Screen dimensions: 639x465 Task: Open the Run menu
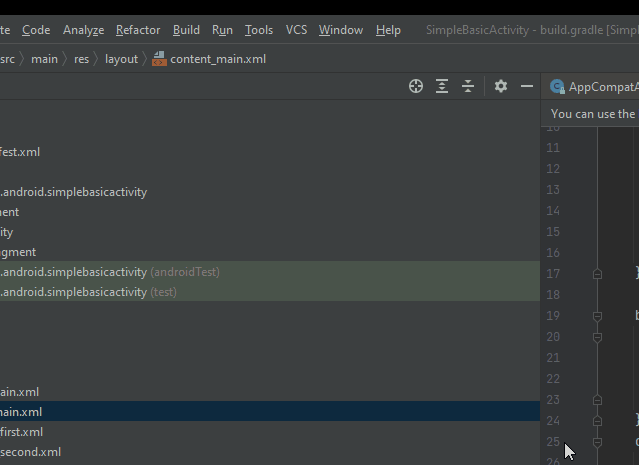coord(222,30)
